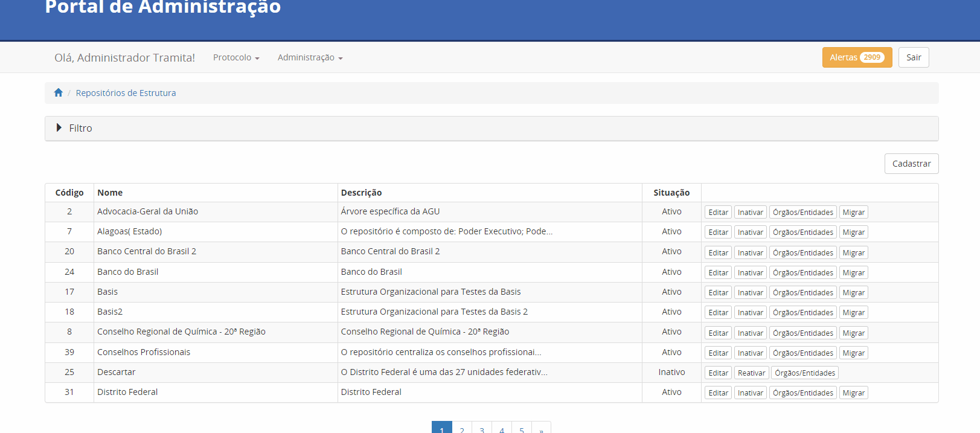980x433 pixels.
Task: Open Órgãos/Entidades for Distrito Federal row
Action: 803,393
